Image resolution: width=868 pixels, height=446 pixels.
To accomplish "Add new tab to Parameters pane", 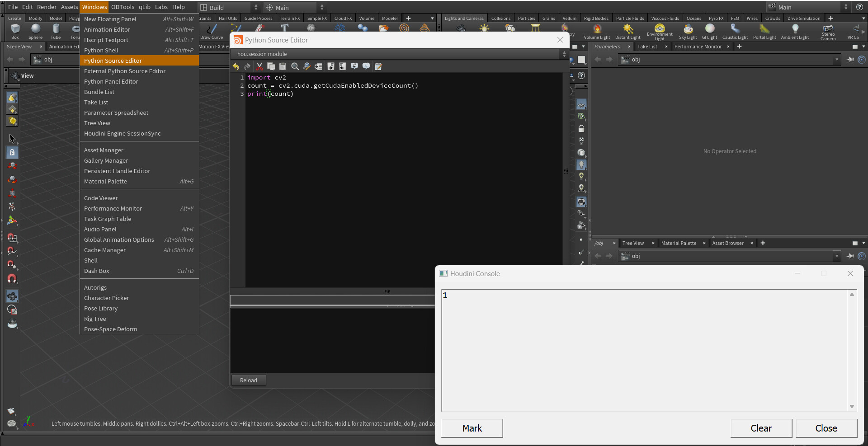I will click(x=739, y=47).
